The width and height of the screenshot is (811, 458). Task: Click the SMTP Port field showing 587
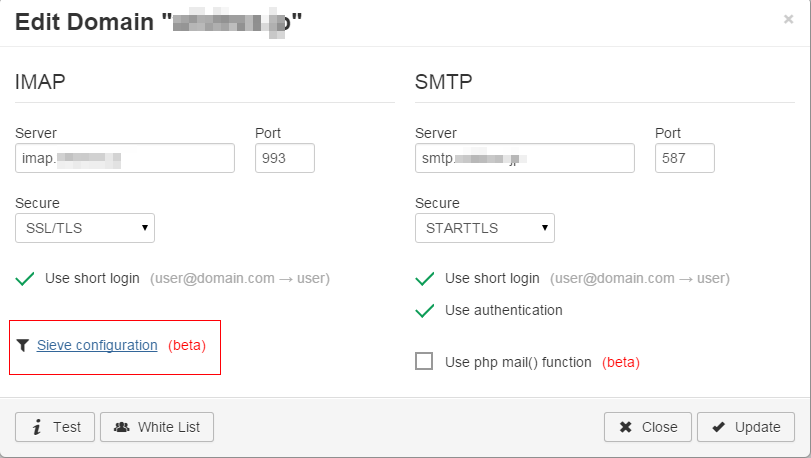click(x=685, y=158)
